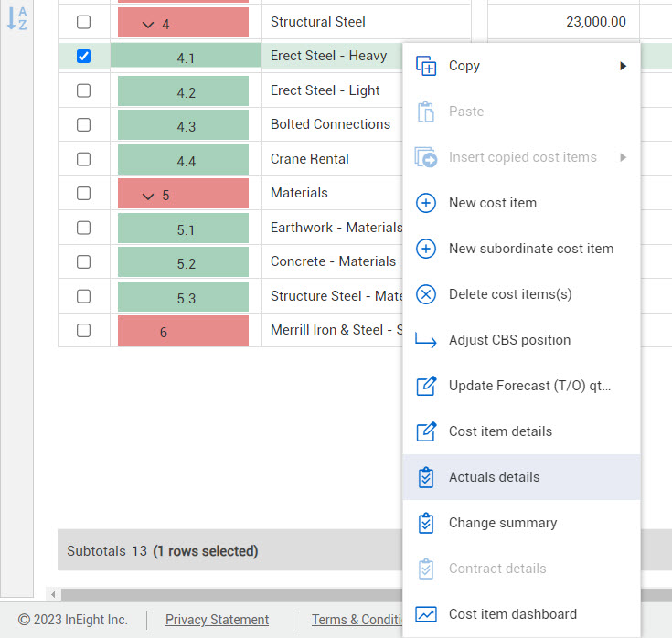Uncheck the Erect Steel - Heavy row checkbox
The height and width of the screenshot is (638, 672).
click(84, 56)
